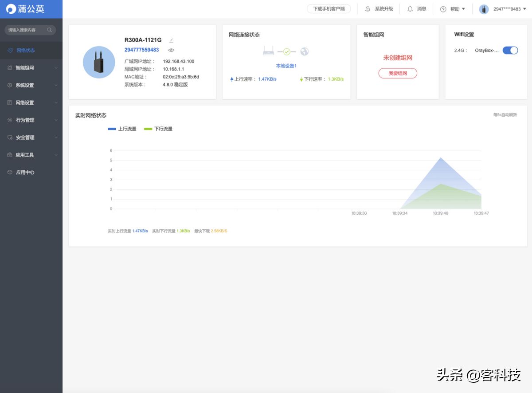Toggle the 上行流量 blue legend swatch
Image resolution: width=532 pixels, height=393 pixels.
coord(112,129)
